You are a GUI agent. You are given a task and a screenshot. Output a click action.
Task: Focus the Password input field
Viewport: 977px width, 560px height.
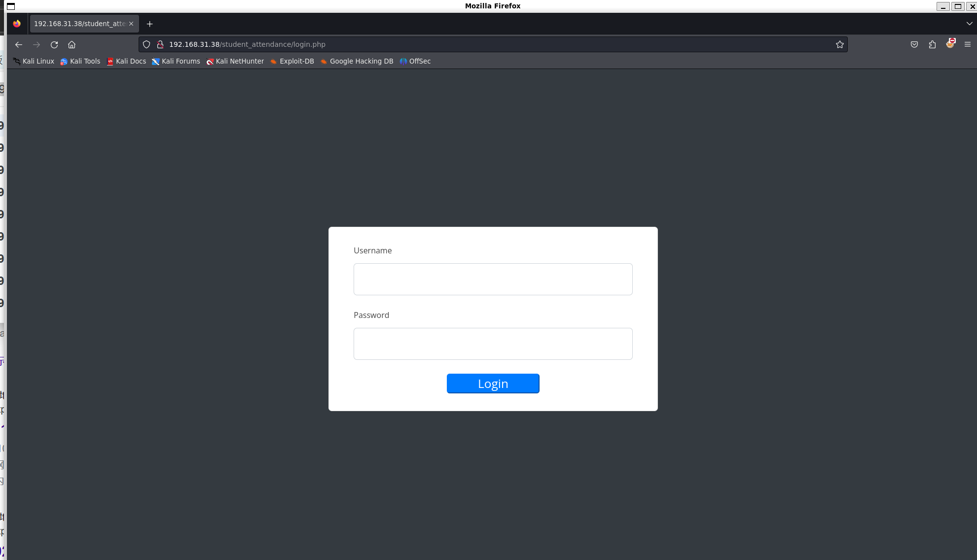[493, 344]
